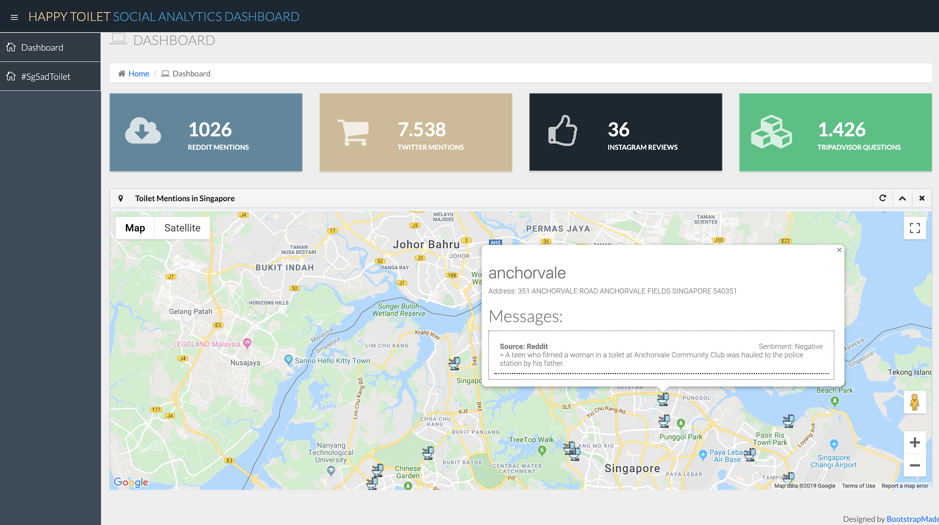Click the Reddit Mentions cloud download icon
Screen dimensions: 939x525
[x=143, y=131]
